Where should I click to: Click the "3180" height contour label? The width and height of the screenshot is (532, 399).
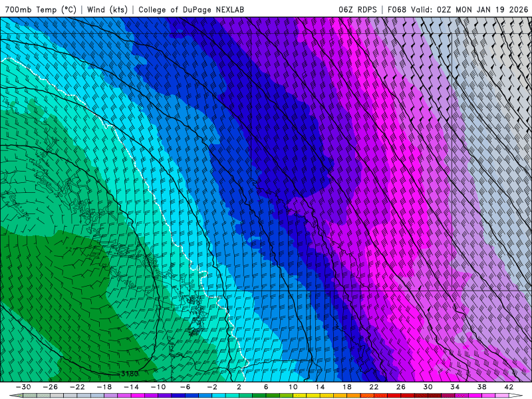tap(129, 374)
